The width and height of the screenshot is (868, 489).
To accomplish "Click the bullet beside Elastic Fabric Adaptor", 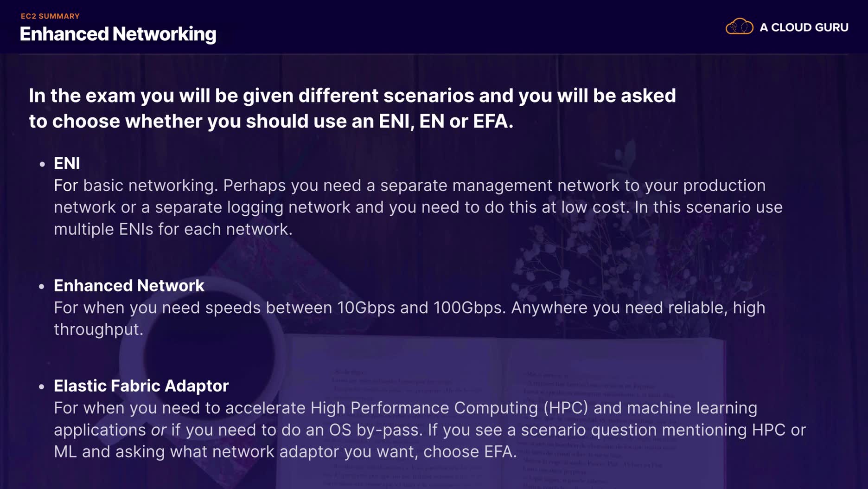I will click(42, 386).
